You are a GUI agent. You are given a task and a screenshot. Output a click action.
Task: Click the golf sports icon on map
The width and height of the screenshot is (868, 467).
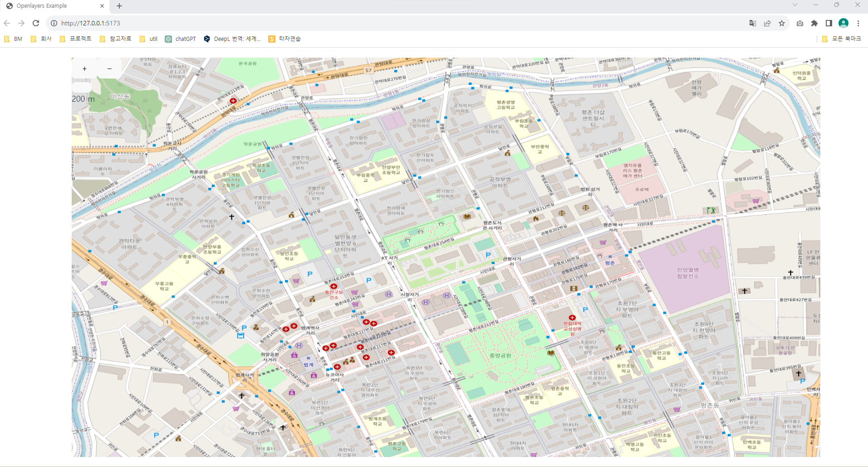(x=711, y=211)
